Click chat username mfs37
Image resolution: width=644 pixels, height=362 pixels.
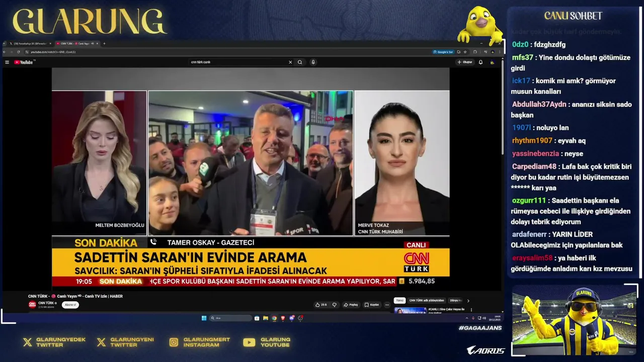pyautogui.click(x=522, y=57)
